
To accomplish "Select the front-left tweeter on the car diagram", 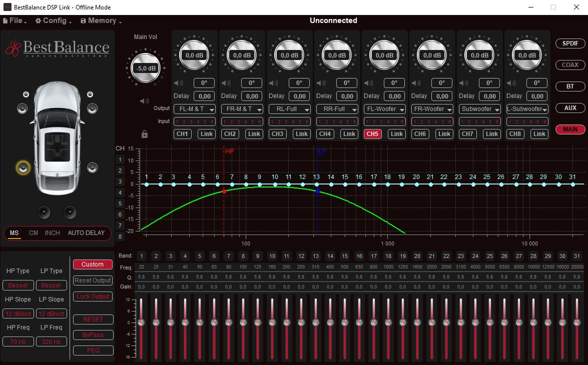I will [26, 94].
